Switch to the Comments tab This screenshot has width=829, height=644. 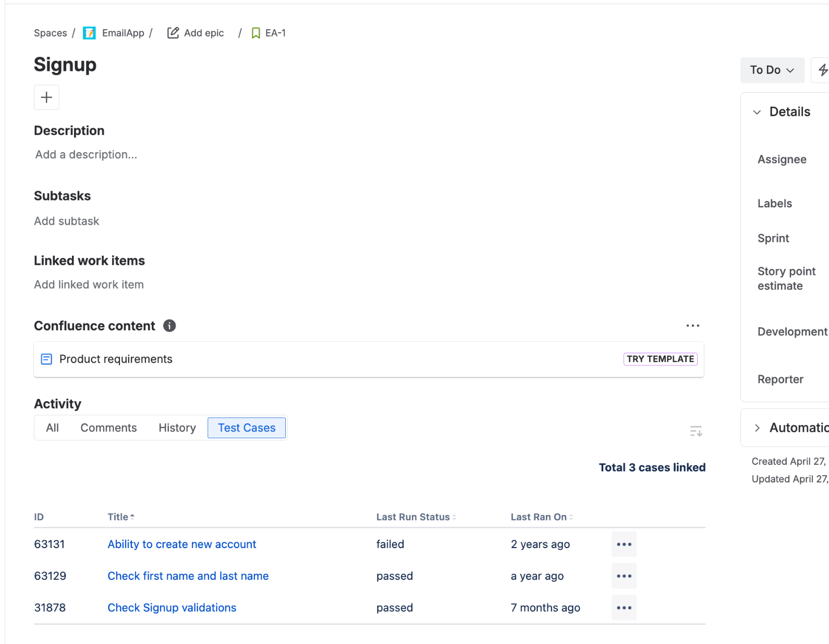[108, 428]
